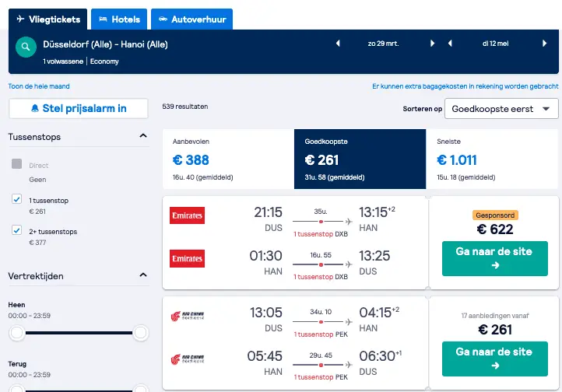Toggle the disabled Direct checkbox
562x392 pixels.
coord(17,164)
